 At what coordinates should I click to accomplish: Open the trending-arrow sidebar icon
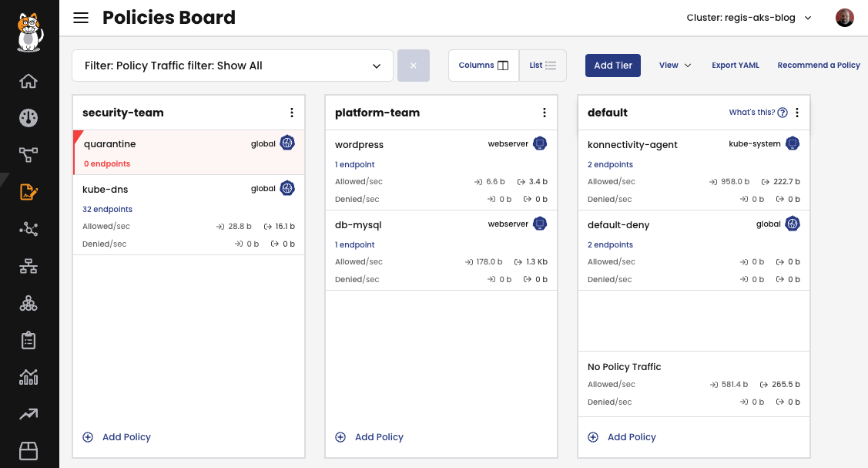pyautogui.click(x=28, y=414)
